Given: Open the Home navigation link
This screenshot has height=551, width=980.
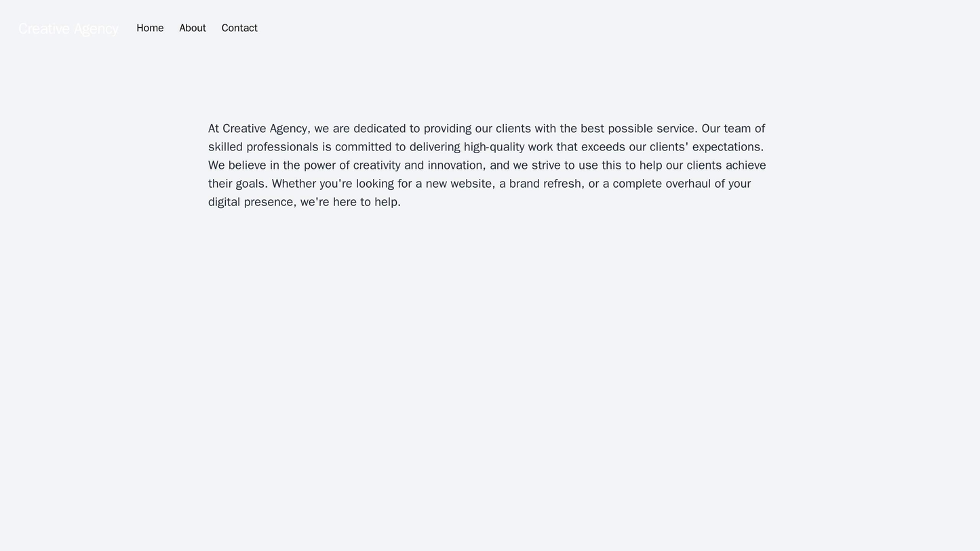Looking at the screenshot, I should click(x=150, y=28).
